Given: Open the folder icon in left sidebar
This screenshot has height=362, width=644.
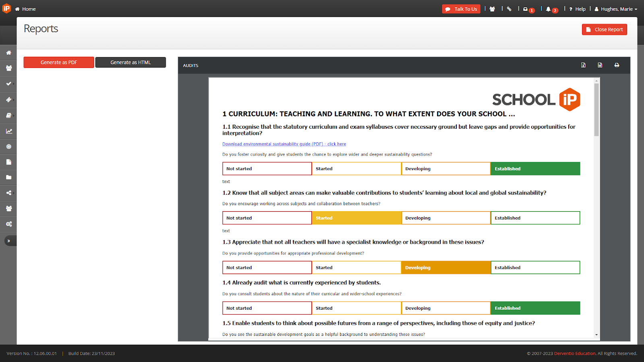Looking at the screenshot, I should (9, 177).
